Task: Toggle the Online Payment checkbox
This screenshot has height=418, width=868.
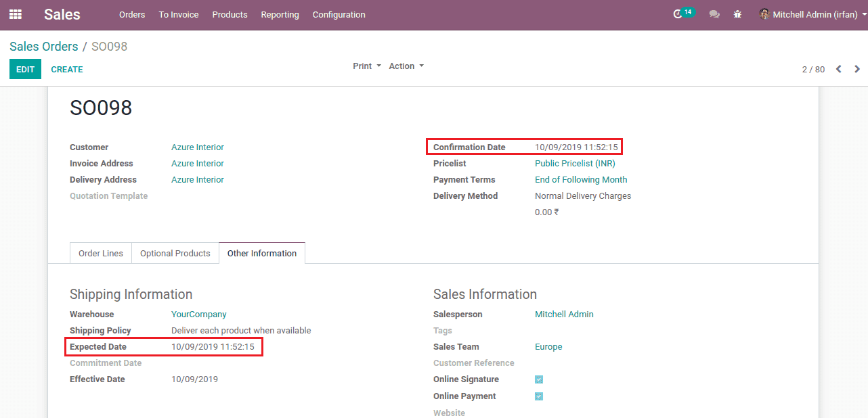Action: [539, 396]
